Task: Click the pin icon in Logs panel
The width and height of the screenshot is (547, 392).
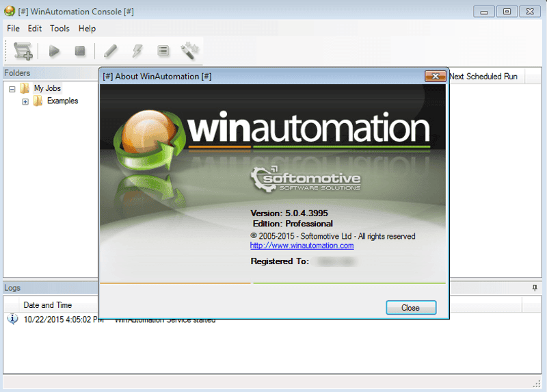Action: 535,288
